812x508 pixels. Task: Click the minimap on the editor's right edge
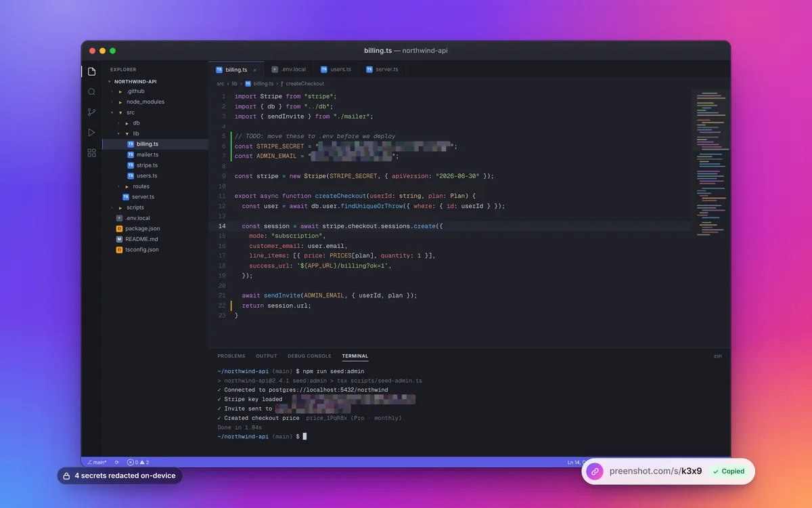click(711, 163)
